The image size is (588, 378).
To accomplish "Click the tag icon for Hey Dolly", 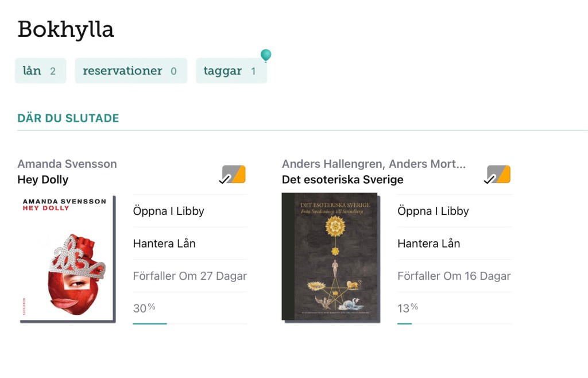I will pyautogui.click(x=234, y=174).
